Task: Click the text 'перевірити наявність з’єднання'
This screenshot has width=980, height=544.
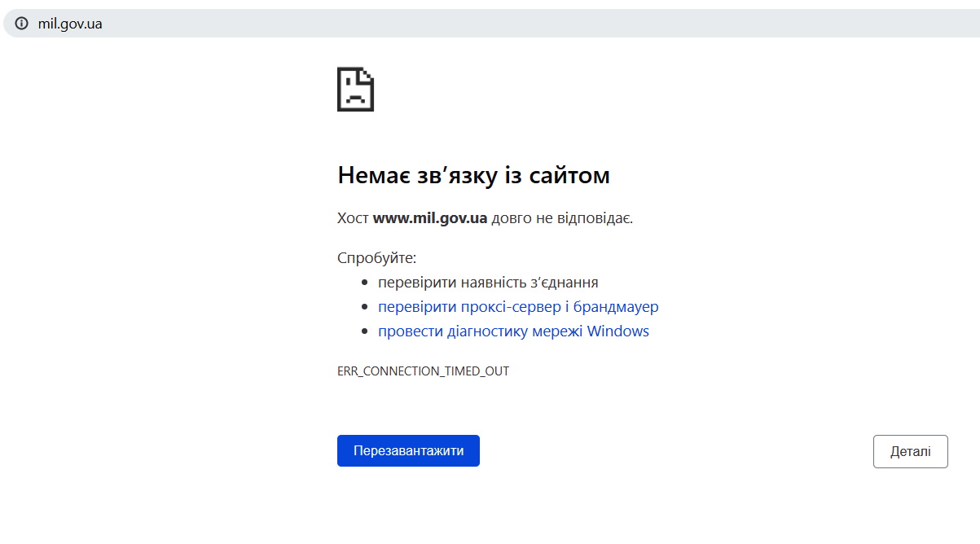Action: pos(488,283)
